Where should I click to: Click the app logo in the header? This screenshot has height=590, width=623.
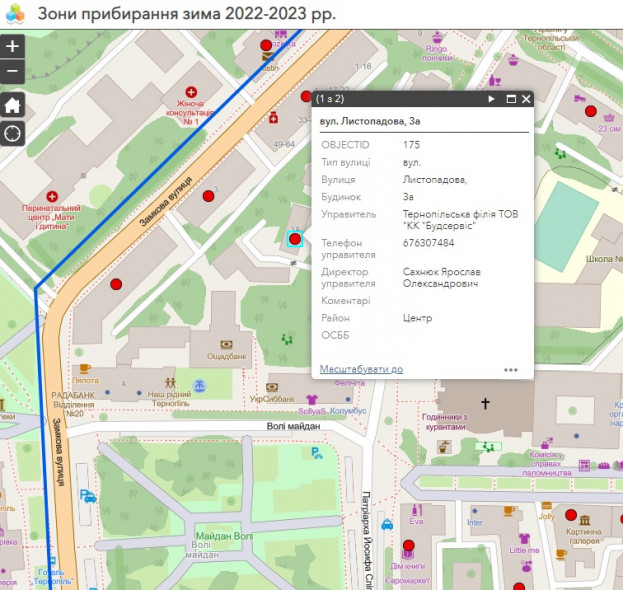(x=15, y=14)
